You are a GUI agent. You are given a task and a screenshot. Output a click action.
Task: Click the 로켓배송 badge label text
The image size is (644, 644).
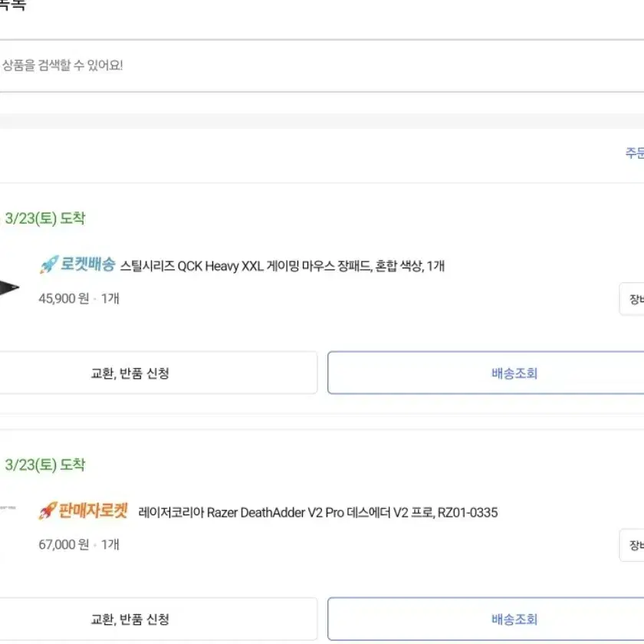pos(88,264)
